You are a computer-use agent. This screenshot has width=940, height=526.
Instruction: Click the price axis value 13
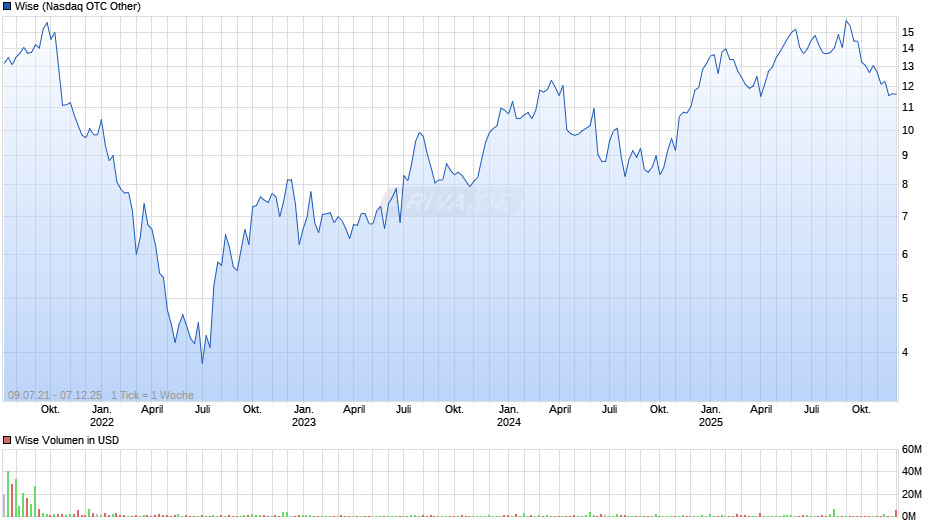click(908, 67)
